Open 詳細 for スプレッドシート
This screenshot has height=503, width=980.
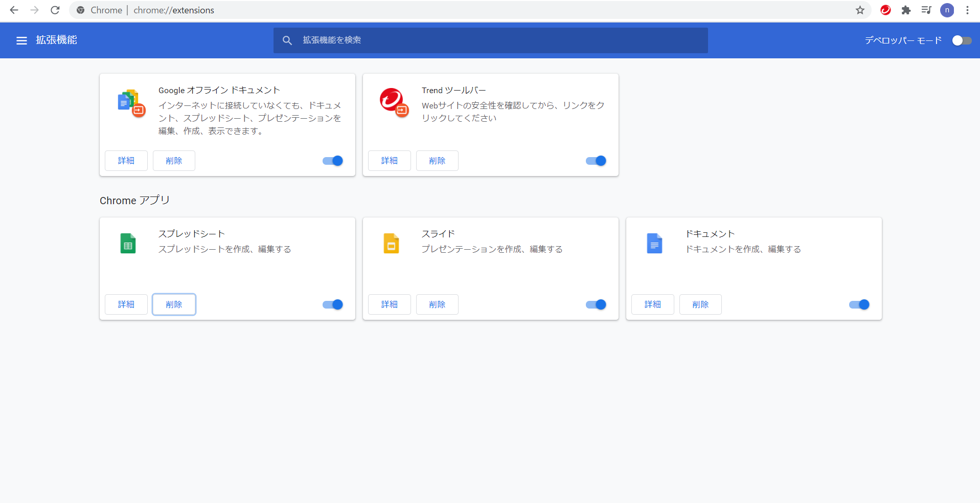point(126,304)
